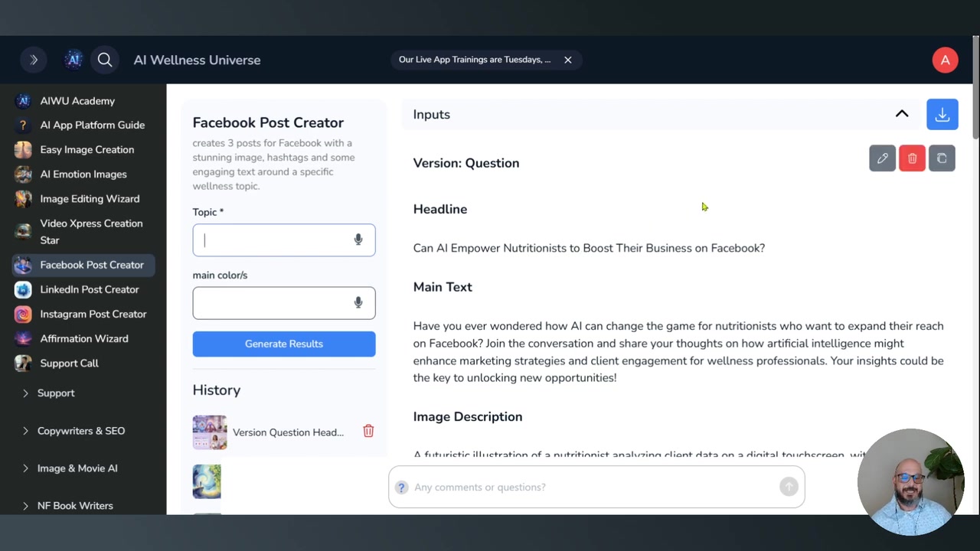Click the search magnifier icon in header

105,60
